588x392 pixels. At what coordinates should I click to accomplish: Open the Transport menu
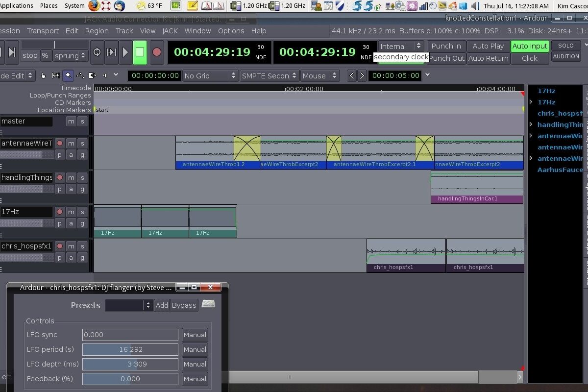tap(43, 31)
